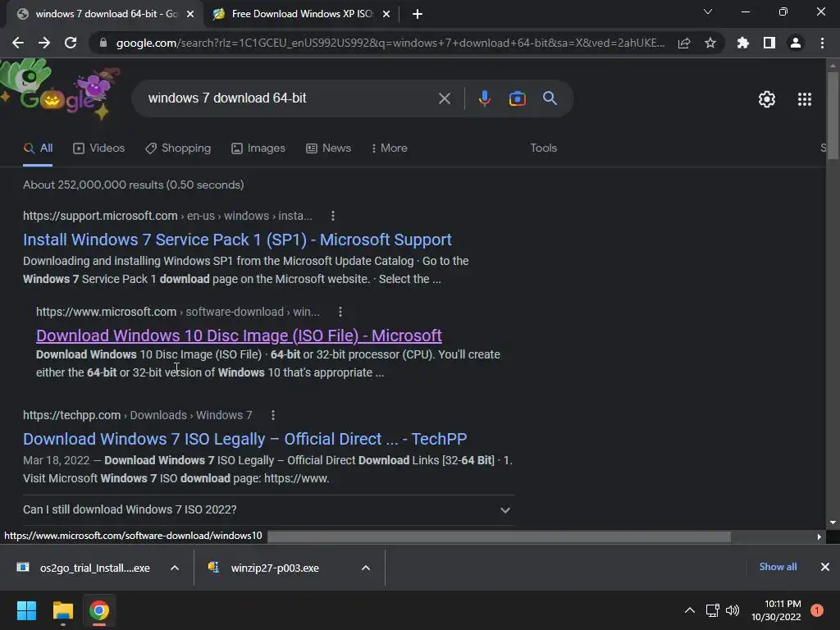Click the scroll right arrow on horizontal scrollbar

tap(819, 536)
